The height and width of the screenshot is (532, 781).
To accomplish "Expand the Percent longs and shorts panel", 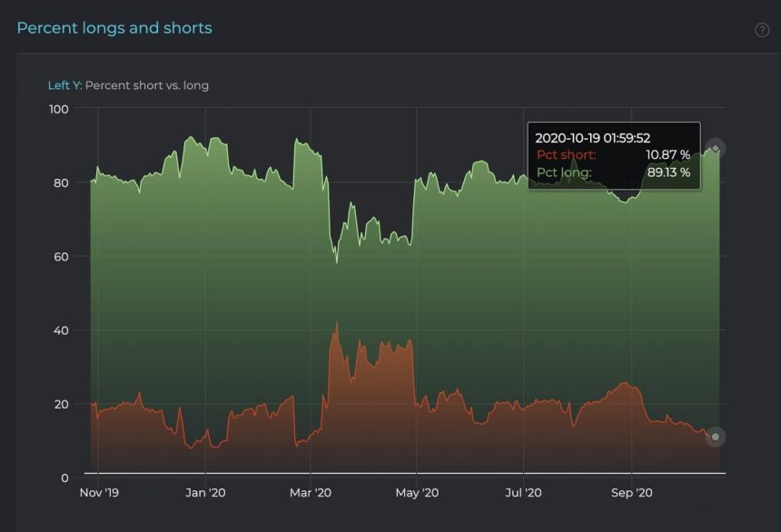I will click(x=114, y=28).
